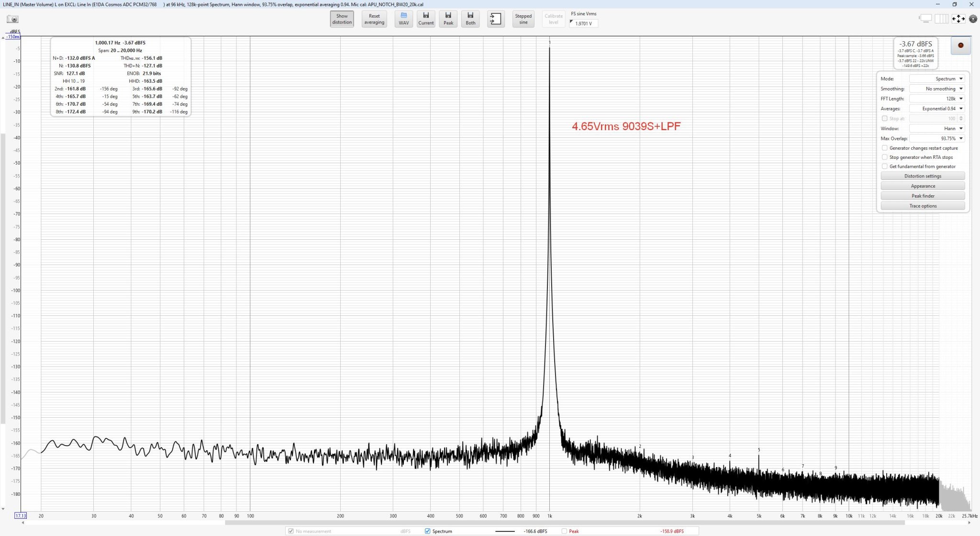Change FFT Length dropdown from 128k
This screenshot has width=980, height=536.
pyautogui.click(x=937, y=99)
